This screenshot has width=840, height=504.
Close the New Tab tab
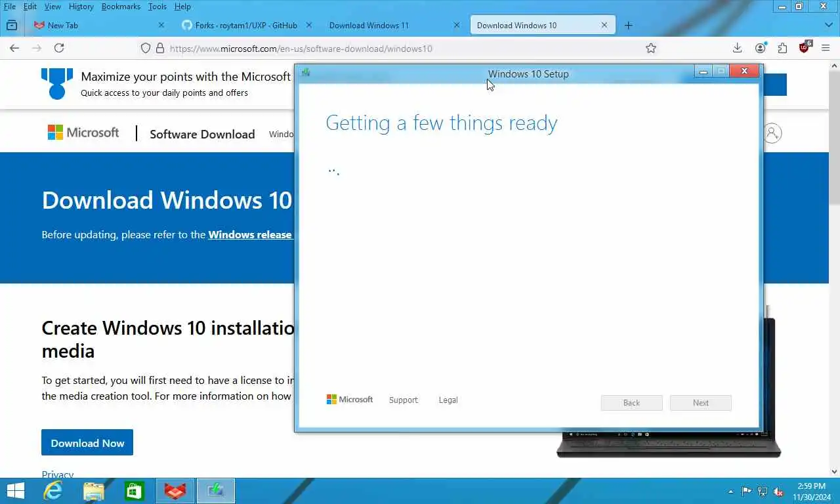[161, 26]
